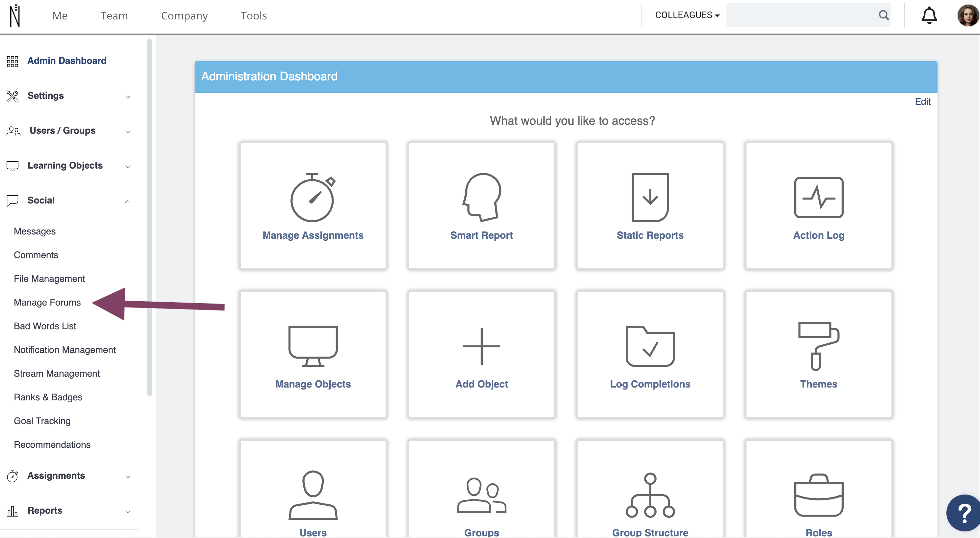
Task: Click the N logo in the header
Action: coord(14,15)
